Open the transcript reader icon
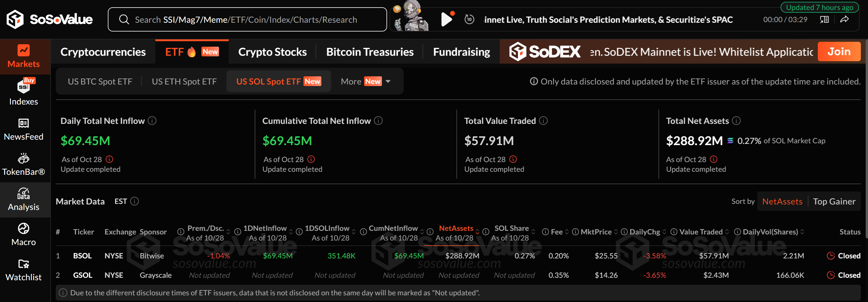868x302 pixels. point(824,20)
